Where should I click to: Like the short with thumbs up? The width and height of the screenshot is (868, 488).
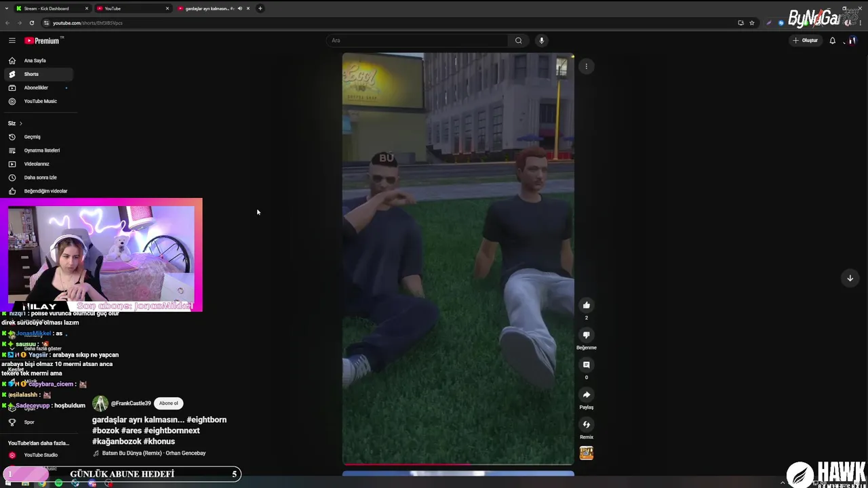click(587, 305)
